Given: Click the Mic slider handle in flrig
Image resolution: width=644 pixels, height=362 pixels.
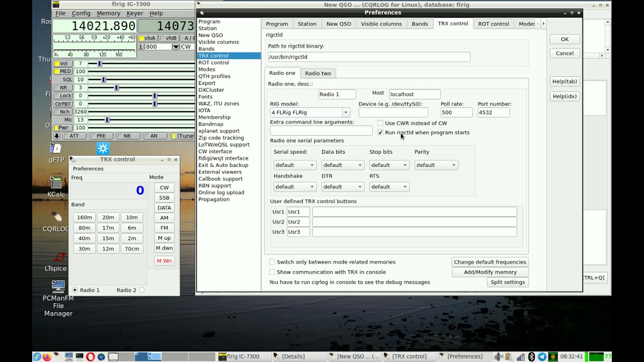Looking at the screenshot, I should (x=107, y=120).
